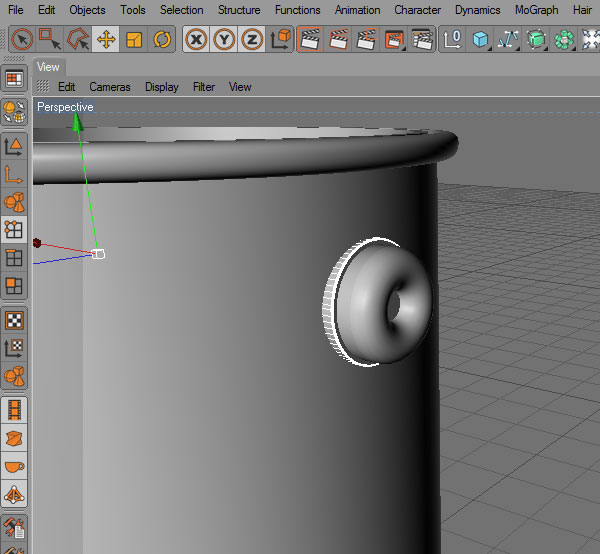The height and width of the screenshot is (554, 600).
Task: Click Make Editable icon in sidebar
Action: (14, 112)
